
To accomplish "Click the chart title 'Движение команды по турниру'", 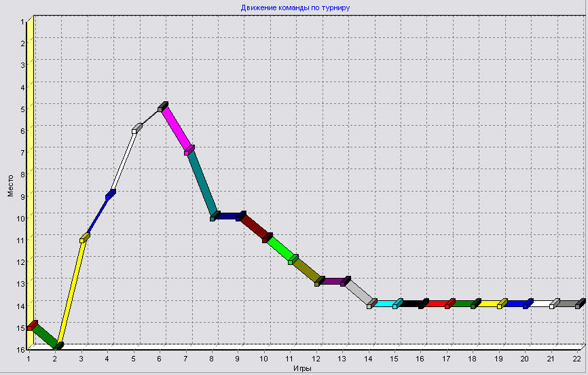I will coord(295,7).
